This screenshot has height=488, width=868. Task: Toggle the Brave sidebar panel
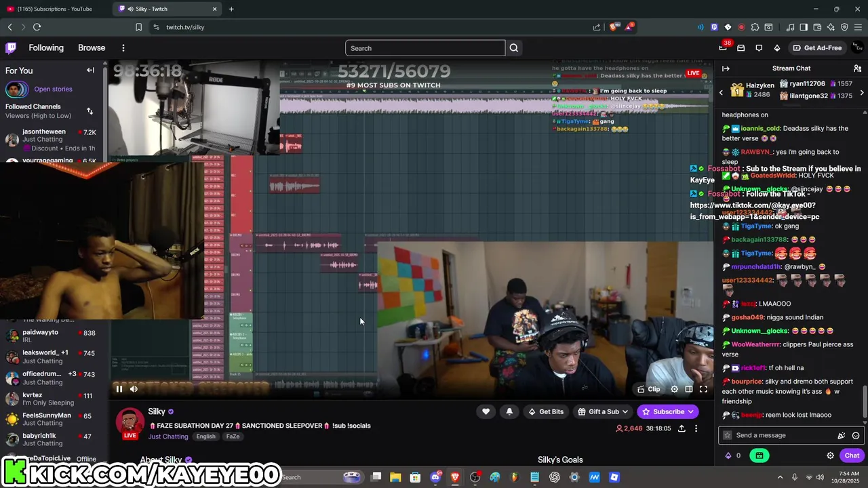(804, 27)
